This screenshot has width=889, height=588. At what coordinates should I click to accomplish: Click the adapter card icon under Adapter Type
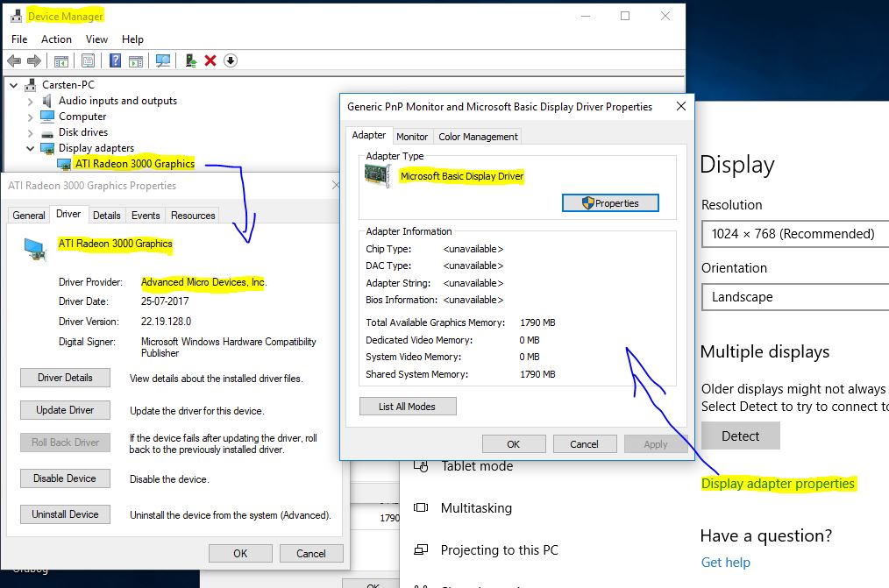(378, 175)
